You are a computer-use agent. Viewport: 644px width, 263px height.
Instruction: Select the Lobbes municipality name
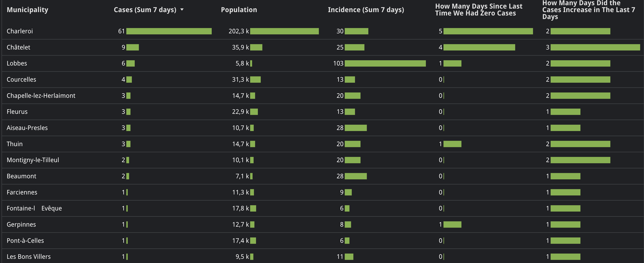tap(17, 63)
